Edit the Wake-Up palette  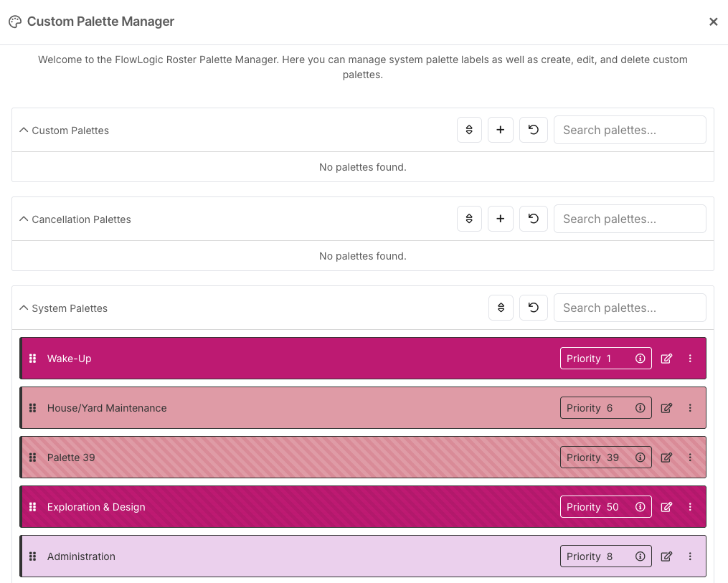click(x=667, y=359)
